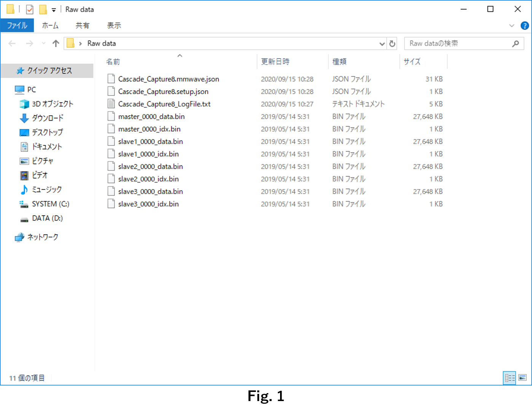Go back with the left arrow button
Viewport: 532px width, 414px height.
coord(12,43)
